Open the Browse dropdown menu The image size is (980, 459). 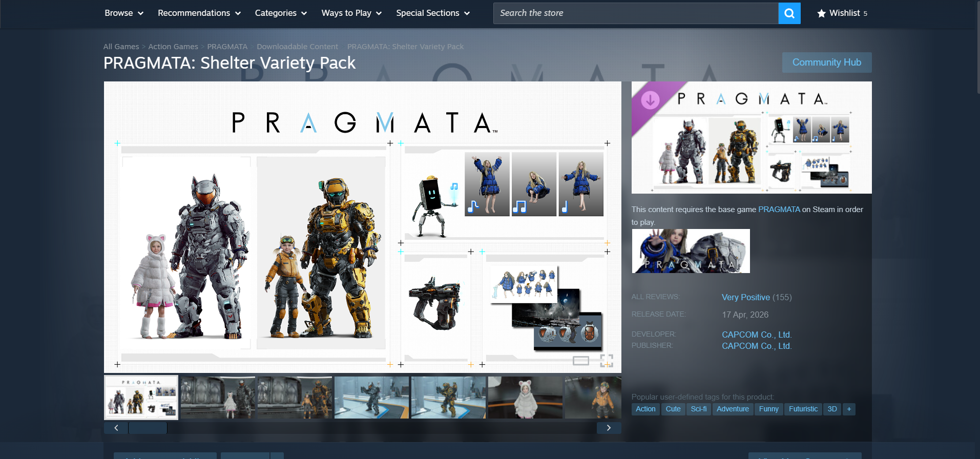(124, 13)
